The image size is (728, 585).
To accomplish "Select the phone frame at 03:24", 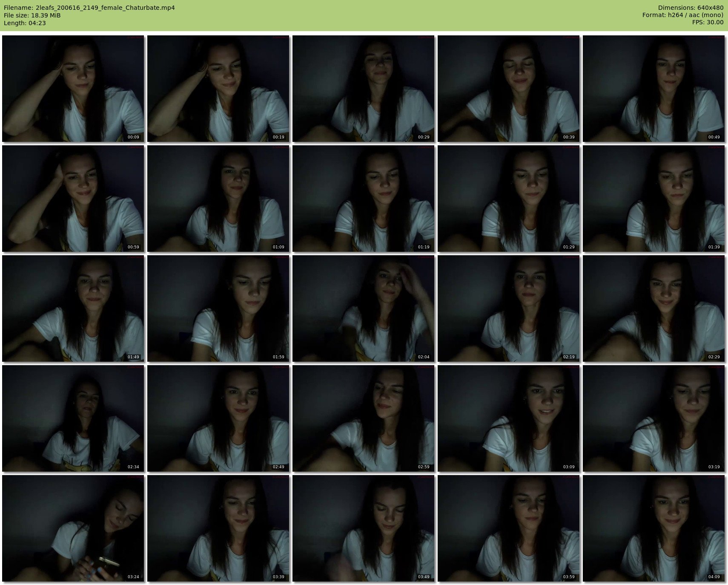I will pyautogui.click(x=73, y=528).
